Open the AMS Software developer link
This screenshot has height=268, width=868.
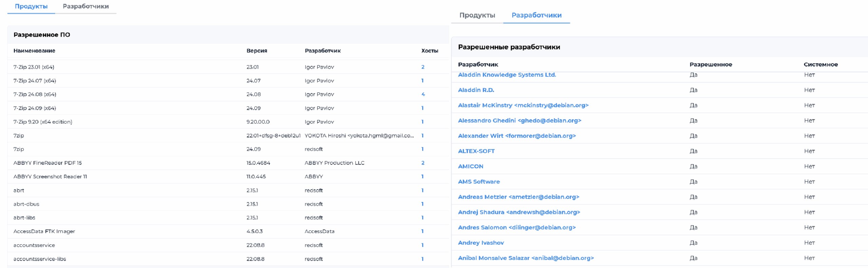pyautogui.click(x=479, y=182)
